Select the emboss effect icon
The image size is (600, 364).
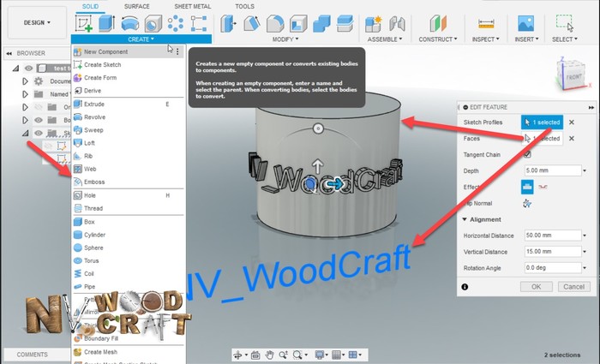point(527,187)
